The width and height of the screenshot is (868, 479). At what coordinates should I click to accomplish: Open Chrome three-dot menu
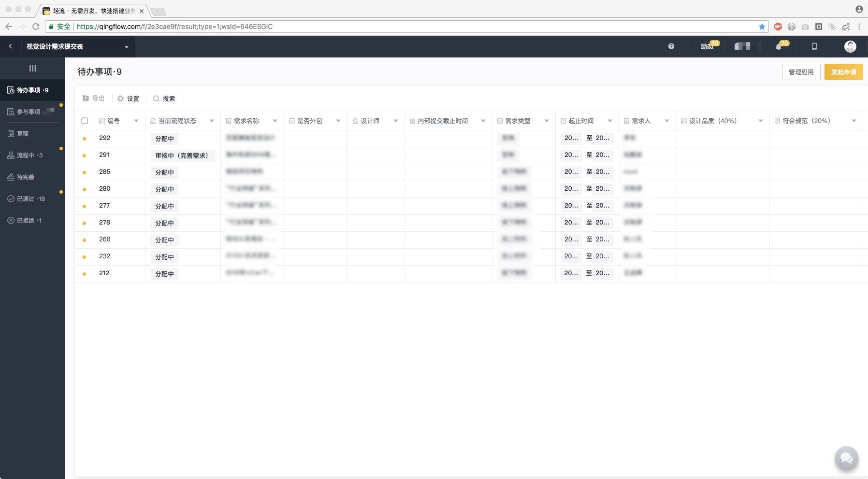tap(859, 27)
